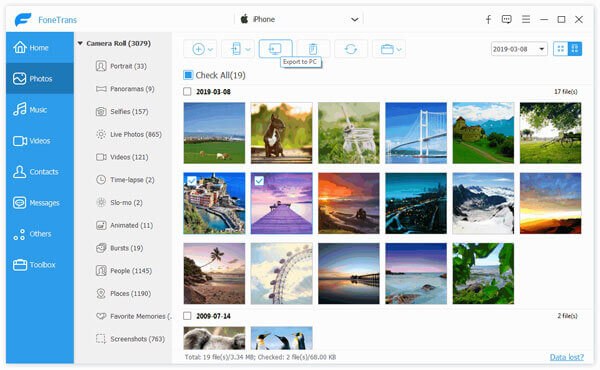600x370 pixels.
Task: Open the Facebook share icon
Action: pyautogui.click(x=488, y=19)
